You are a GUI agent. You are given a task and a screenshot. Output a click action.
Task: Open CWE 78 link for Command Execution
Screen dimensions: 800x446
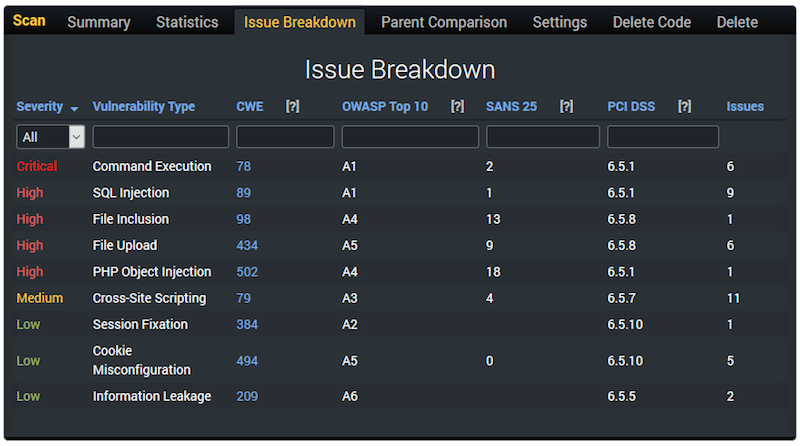coord(243,167)
